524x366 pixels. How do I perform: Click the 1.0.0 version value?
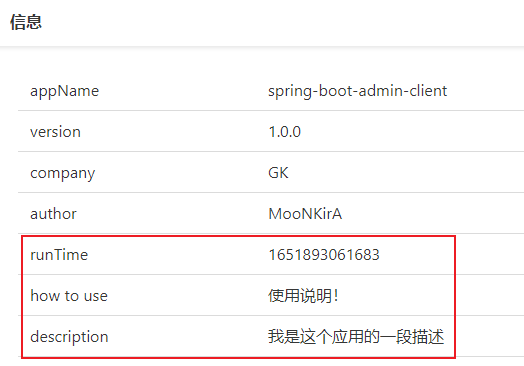coord(285,132)
